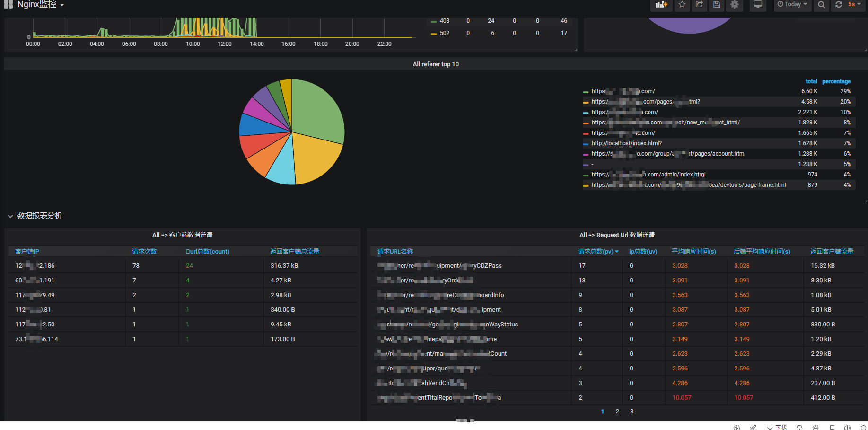Hide the 502 series via its legend entry

click(444, 33)
